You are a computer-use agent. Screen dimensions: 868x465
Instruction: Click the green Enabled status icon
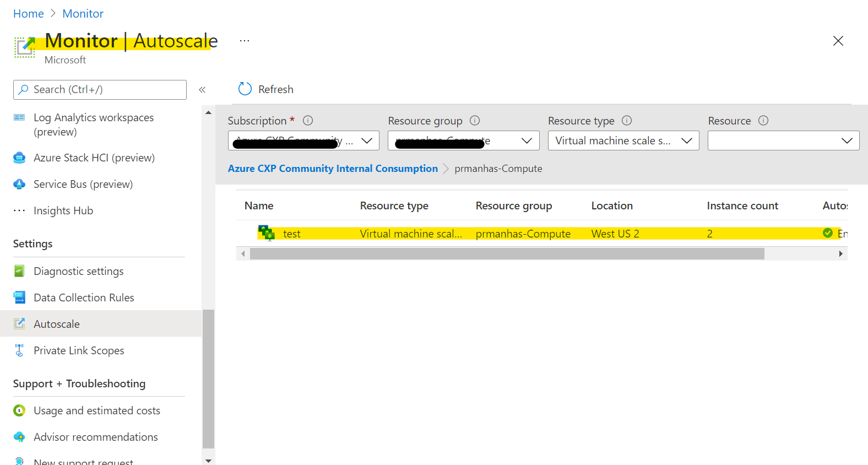tap(828, 233)
